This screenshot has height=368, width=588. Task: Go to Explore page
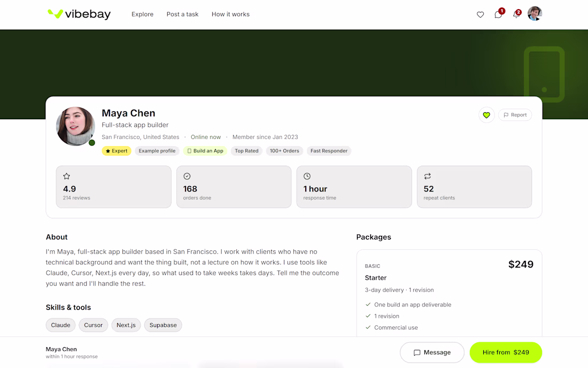pyautogui.click(x=143, y=14)
